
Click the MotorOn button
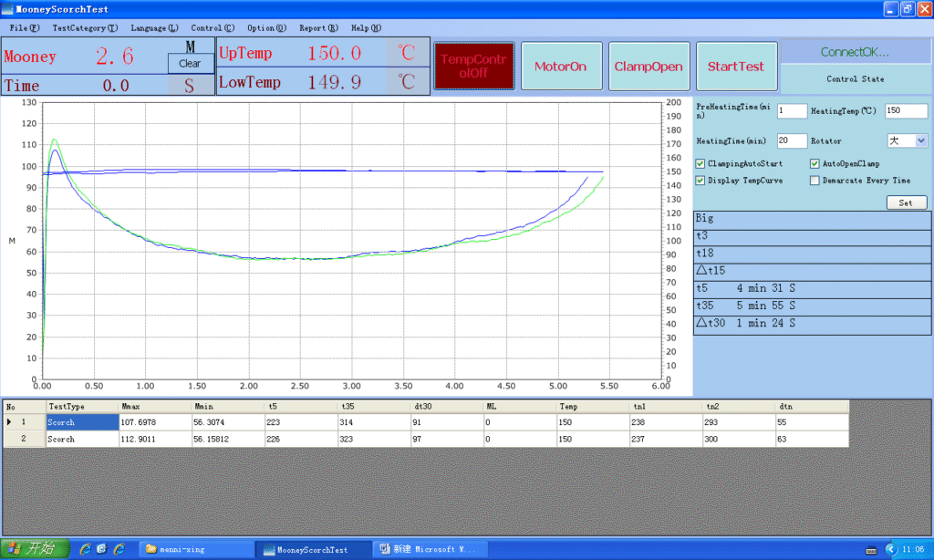click(560, 67)
